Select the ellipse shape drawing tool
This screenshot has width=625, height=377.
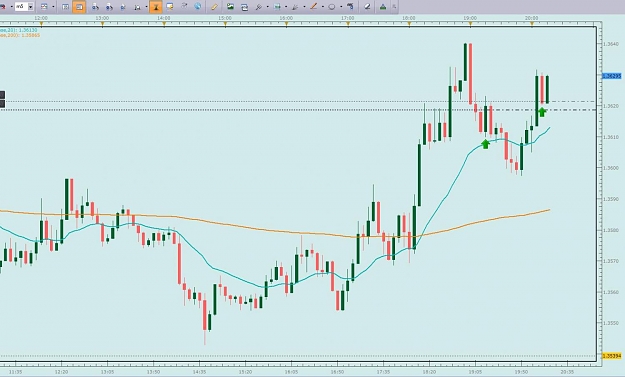pyautogui.click(x=332, y=6)
